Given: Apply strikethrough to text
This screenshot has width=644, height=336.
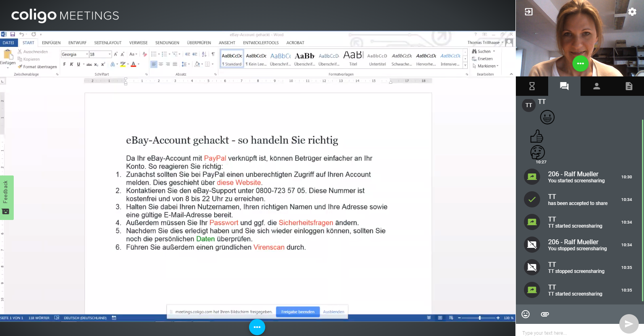Looking at the screenshot, I should point(89,64).
